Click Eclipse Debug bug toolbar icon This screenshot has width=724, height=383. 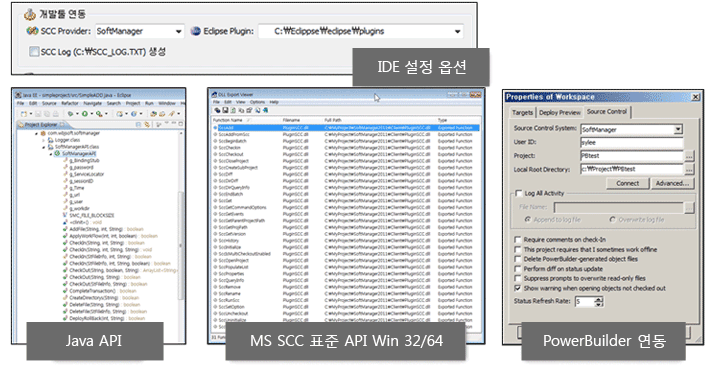tap(70, 114)
